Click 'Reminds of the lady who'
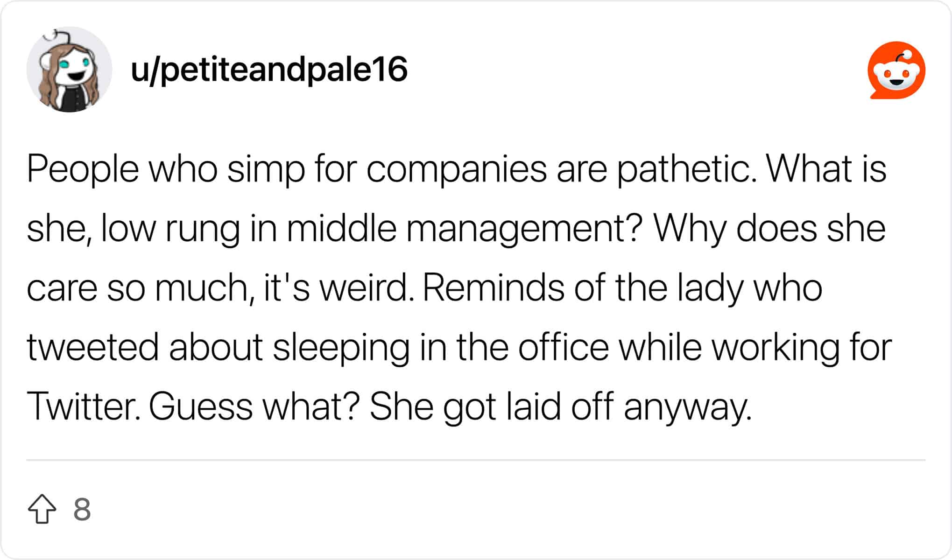 [x=622, y=288]
